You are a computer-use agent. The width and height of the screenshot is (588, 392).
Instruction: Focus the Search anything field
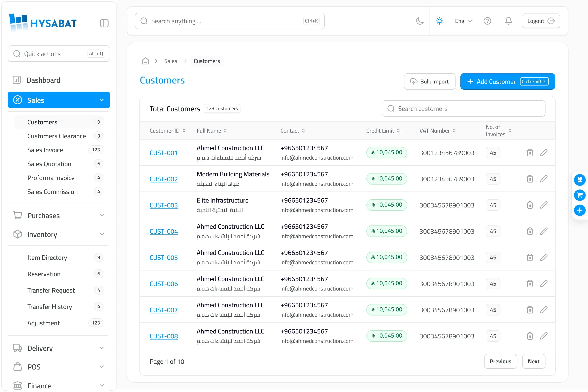point(230,21)
